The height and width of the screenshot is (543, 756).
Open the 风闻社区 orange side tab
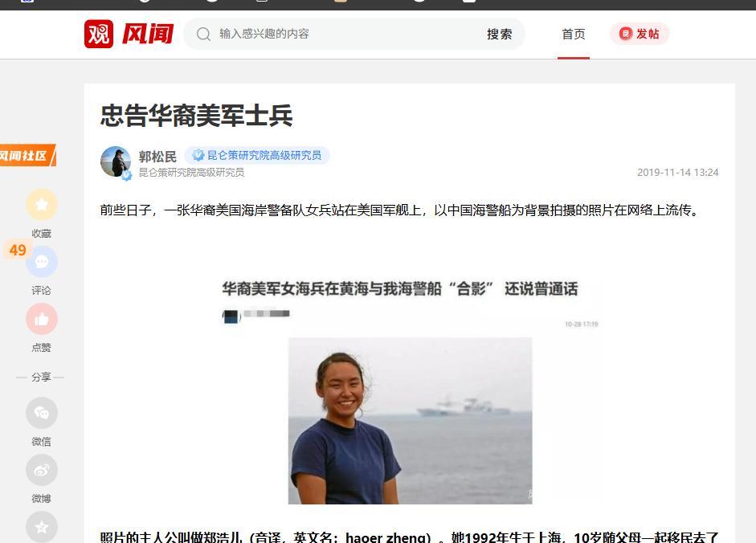point(27,155)
